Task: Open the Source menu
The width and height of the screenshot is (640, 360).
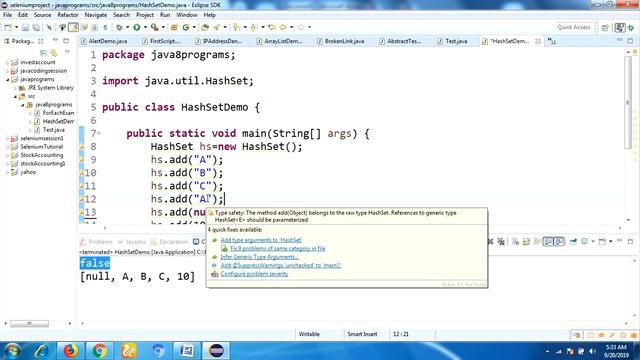Action: [x=42, y=15]
